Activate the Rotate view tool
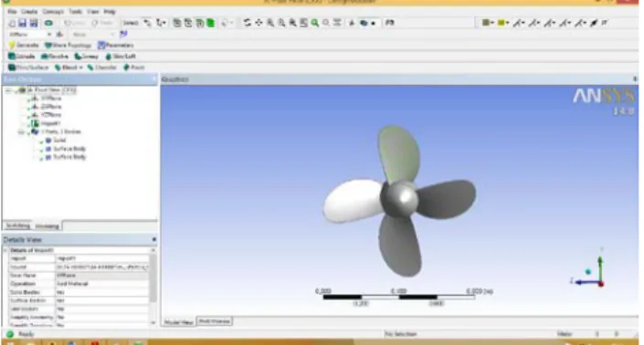Image resolution: width=644 pixels, height=345 pixels. tap(247, 23)
